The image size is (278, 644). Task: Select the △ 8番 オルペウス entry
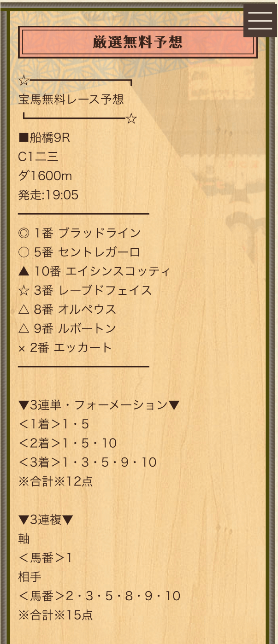pyautogui.click(x=67, y=310)
